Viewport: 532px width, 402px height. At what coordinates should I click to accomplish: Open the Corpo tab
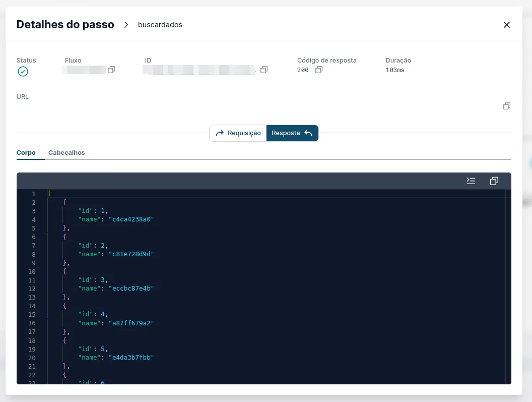coord(26,152)
